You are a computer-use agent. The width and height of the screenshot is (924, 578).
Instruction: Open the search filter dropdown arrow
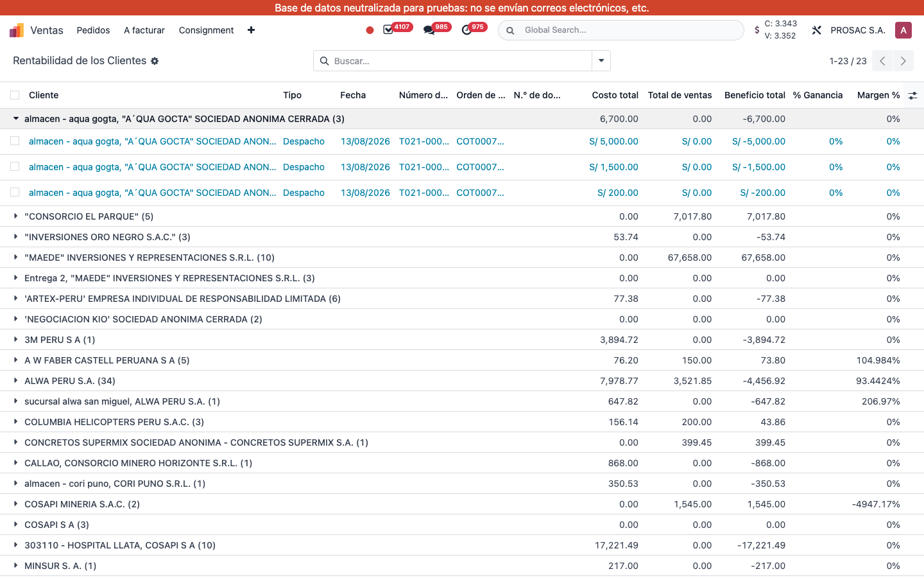click(x=601, y=61)
